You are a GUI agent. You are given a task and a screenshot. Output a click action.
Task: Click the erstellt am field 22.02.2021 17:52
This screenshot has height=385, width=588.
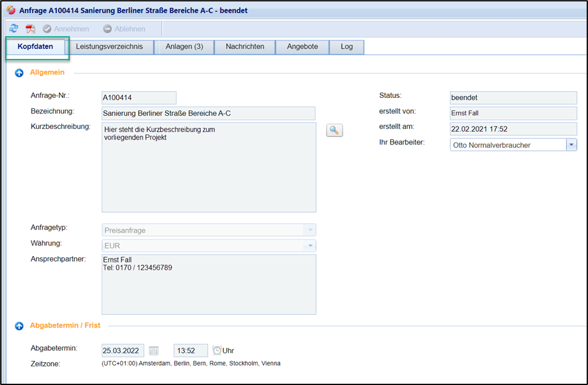click(x=514, y=129)
